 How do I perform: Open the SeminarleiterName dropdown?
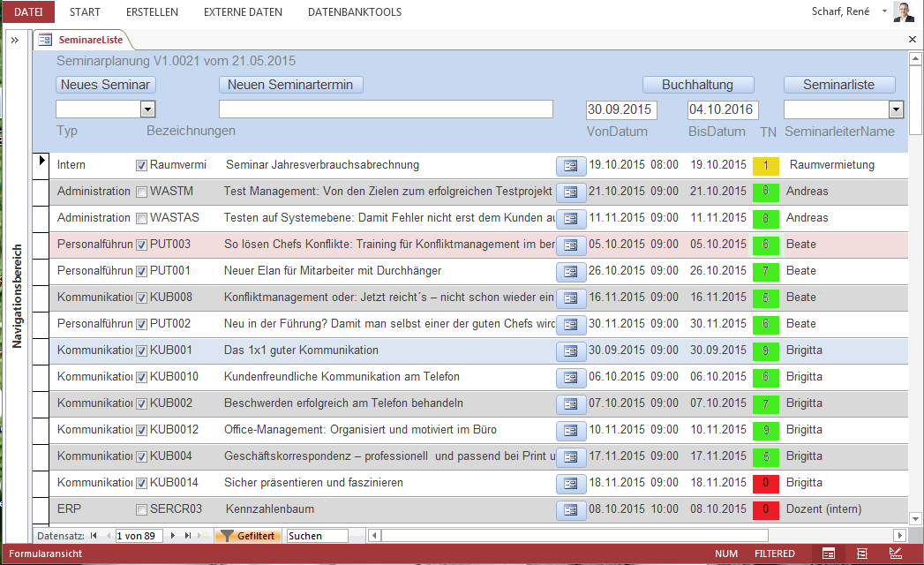pyautogui.click(x=896, y=109)
